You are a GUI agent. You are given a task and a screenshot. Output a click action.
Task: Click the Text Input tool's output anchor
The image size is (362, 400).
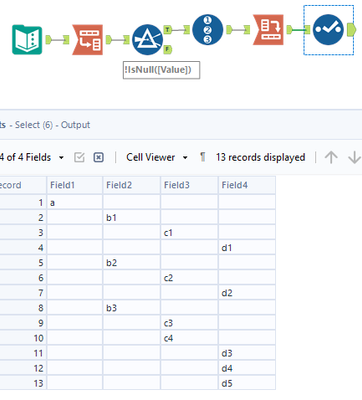point(49,40)
